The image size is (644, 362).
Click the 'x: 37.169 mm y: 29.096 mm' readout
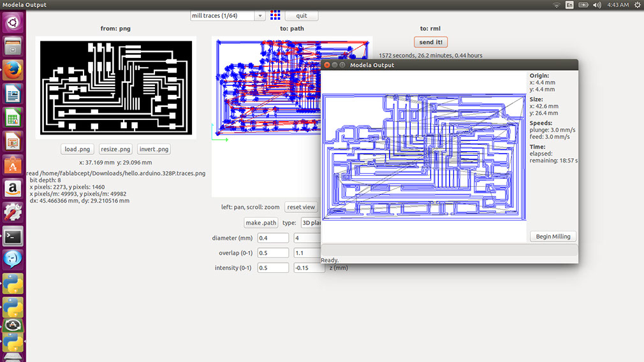click(115, 162)
